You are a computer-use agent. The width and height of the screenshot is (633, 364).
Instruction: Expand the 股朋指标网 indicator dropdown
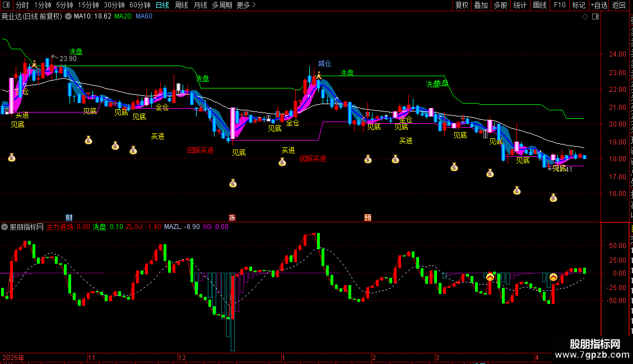[x=4, y=227]
